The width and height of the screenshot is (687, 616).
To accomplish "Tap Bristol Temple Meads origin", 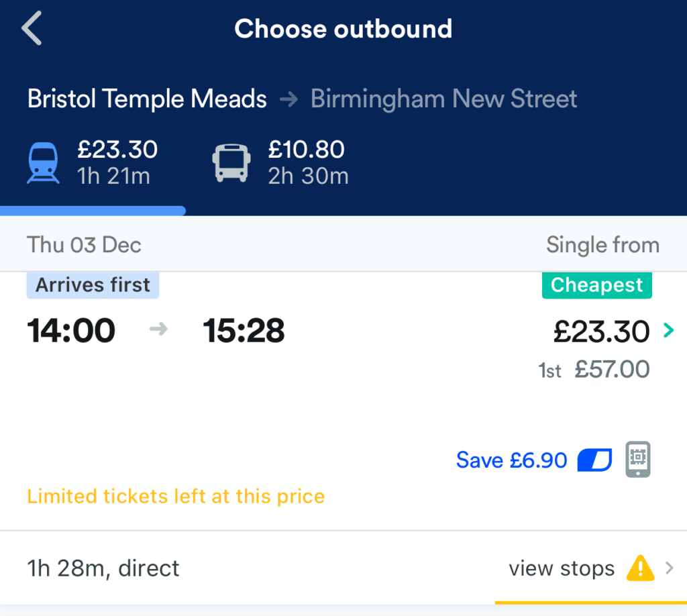I will [147, 99].
